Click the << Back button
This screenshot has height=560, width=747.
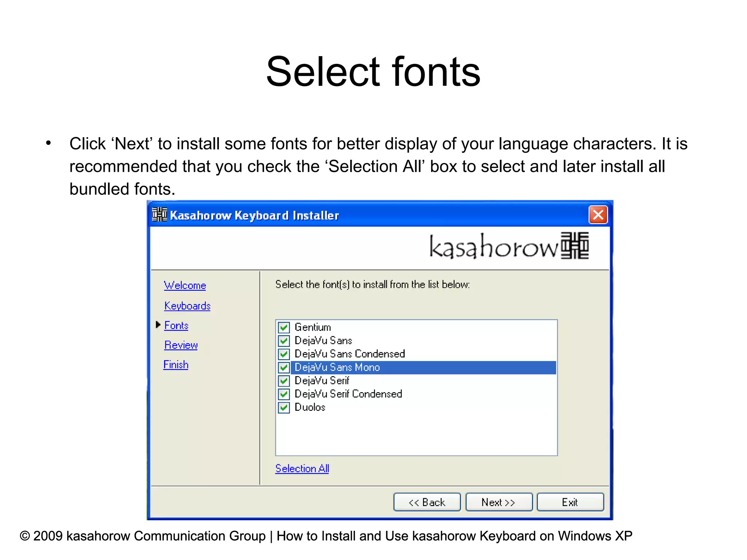click(427, 502)
